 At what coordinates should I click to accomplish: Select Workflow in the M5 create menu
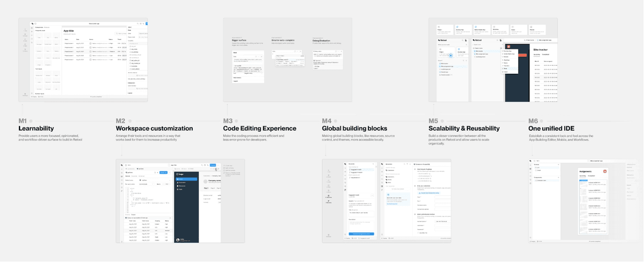pyautogui.click(x=506, y=60)
